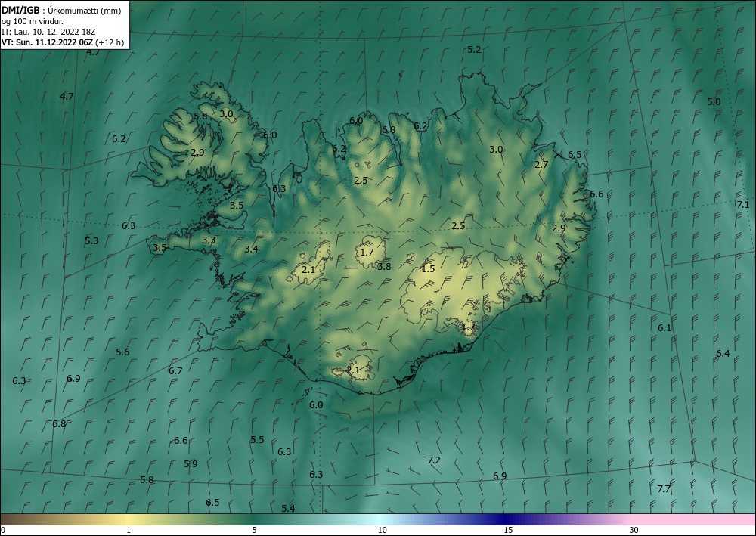The image size is (756, 536).
Task: Select the 6.1 value southeast of Iceland
Action: pos(665,328)
